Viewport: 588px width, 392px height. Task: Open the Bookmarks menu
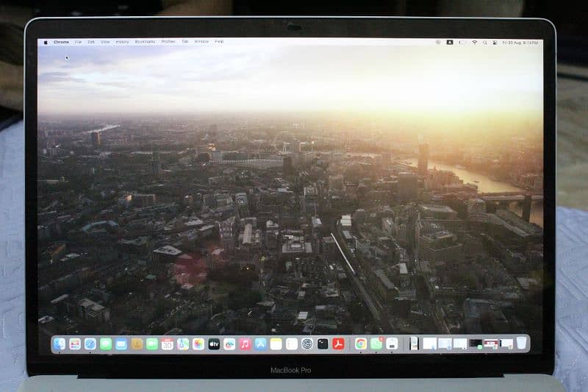point(145,42)
